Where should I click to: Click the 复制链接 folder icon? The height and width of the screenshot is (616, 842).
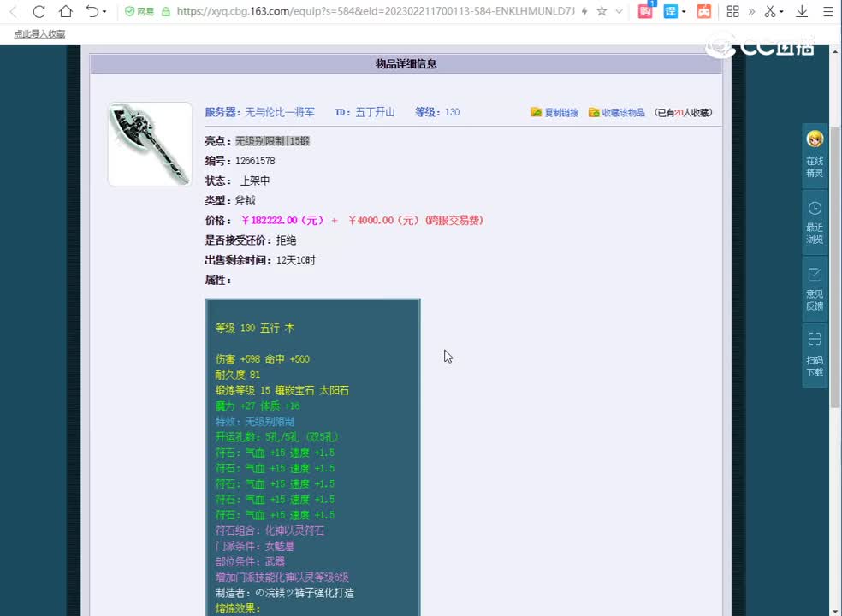(x=536, y=112)
